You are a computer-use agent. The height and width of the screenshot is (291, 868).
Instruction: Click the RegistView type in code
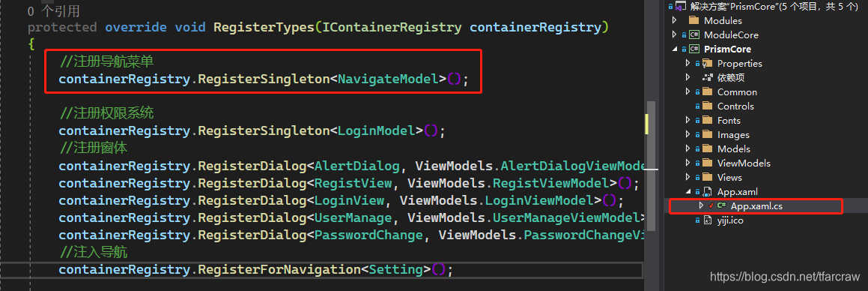(x=353, y=184)
